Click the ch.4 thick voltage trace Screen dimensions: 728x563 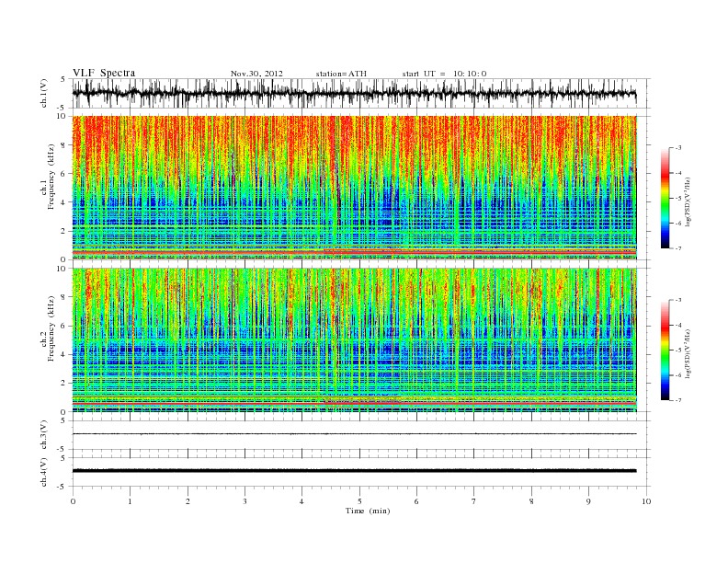pos(354,471)
